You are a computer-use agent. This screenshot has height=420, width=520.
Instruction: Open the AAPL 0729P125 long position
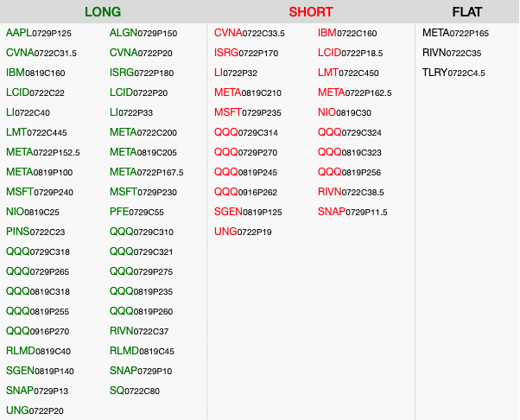[x=38, y=33]
